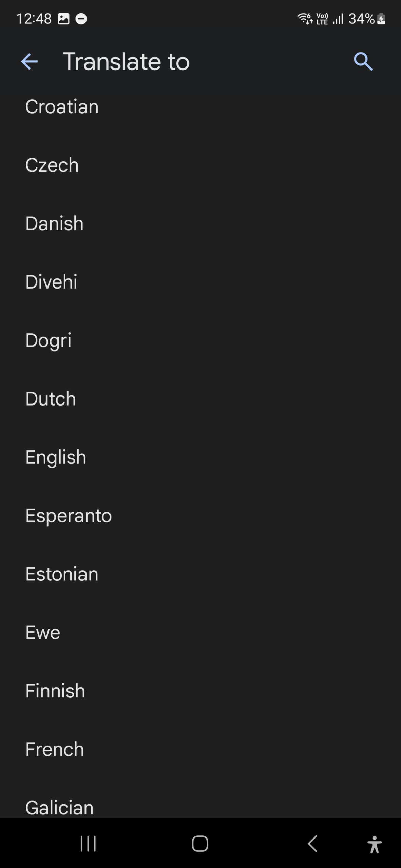
Task: Open the accessibility shortcut icon
Action: (374, 844)
